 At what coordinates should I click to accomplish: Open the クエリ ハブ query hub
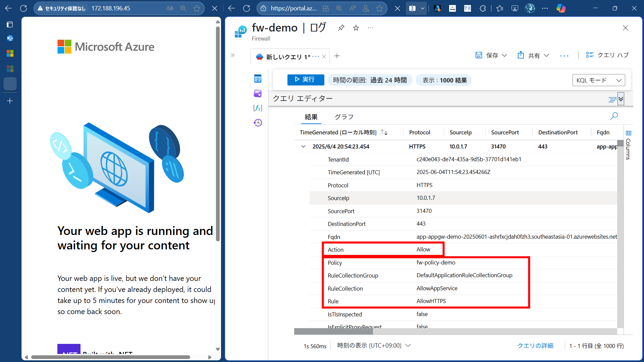click(x=607, y=55)
